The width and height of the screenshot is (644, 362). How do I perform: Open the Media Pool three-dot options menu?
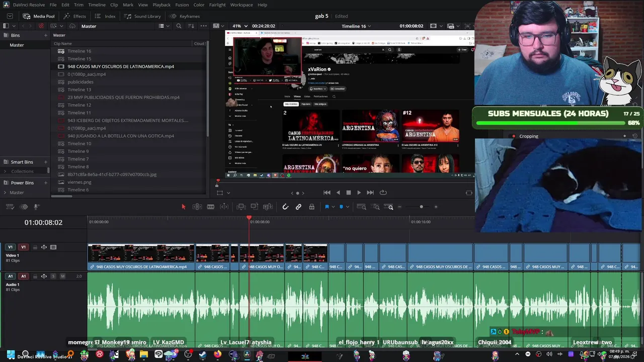[203, 26]
